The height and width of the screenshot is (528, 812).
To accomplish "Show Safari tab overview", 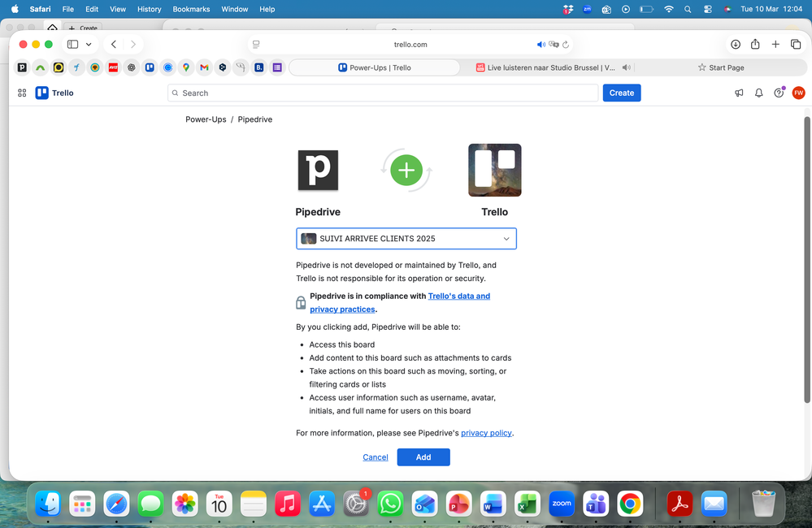I will 796,45.
